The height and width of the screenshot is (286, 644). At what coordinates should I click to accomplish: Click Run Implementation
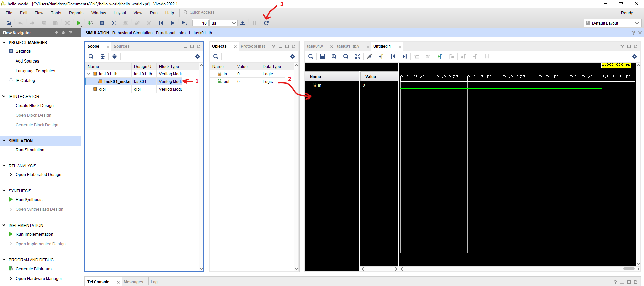point(34,234)
